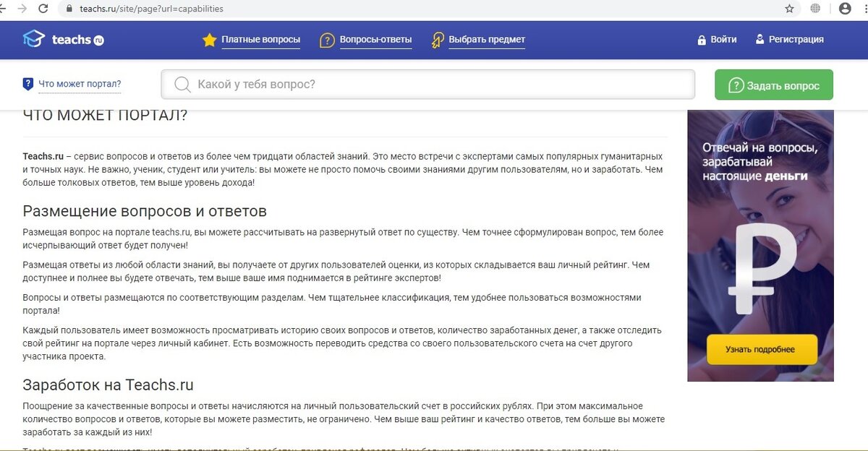The image size is (868, 451).
Task: Click the magnifier icon in the search box
Action: tap(183, 85)
